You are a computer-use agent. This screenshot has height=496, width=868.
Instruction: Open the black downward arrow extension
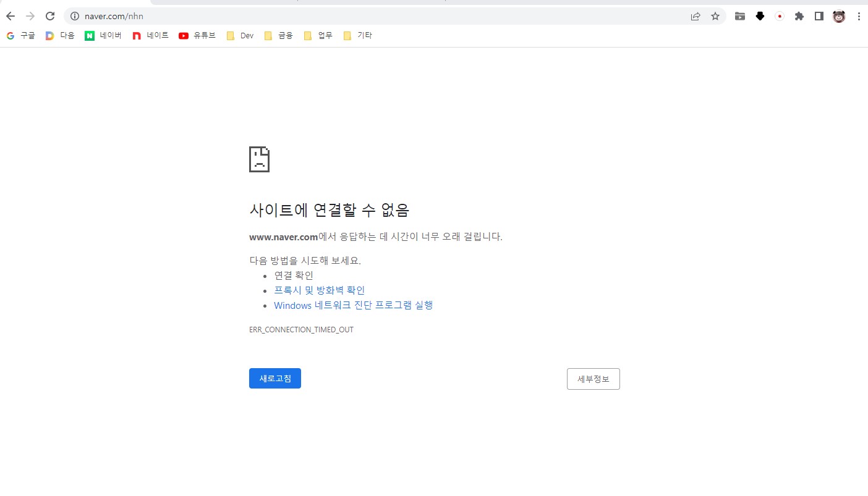tap(760, 16)
